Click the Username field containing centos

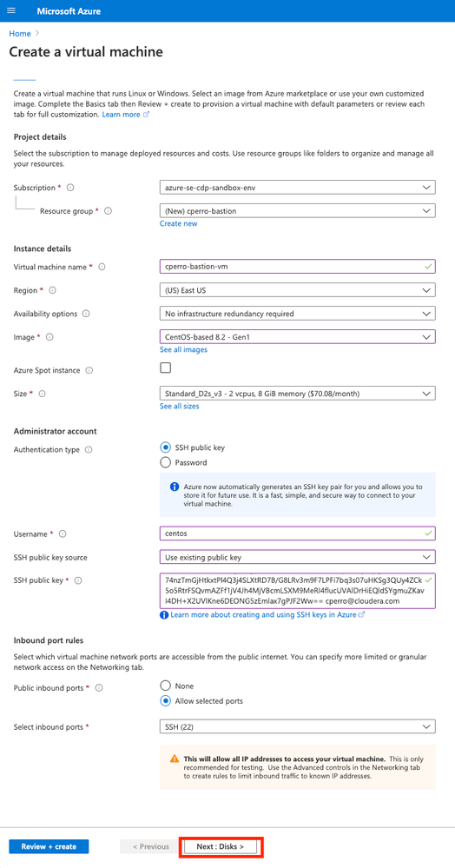click(297, 533)
